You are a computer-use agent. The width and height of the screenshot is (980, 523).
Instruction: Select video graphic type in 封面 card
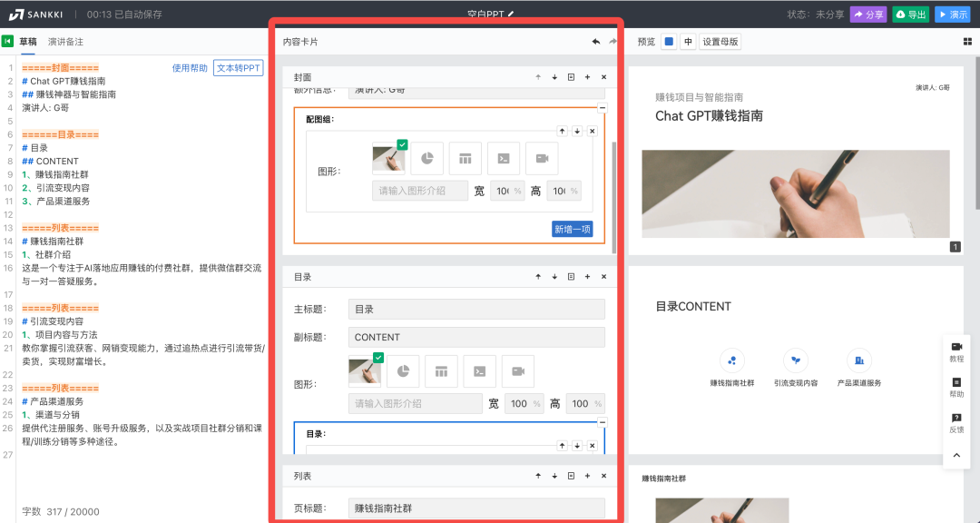542,158
